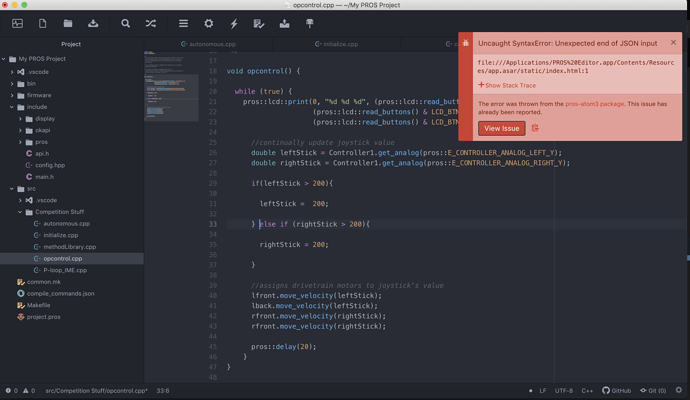Click the View Issue button
The image size is (690, 400).
[502, 128]
